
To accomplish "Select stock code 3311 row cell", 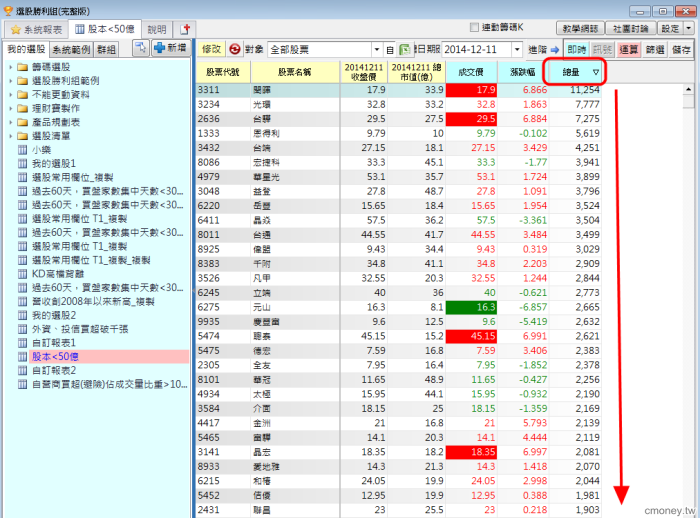I will coord(223,90).
